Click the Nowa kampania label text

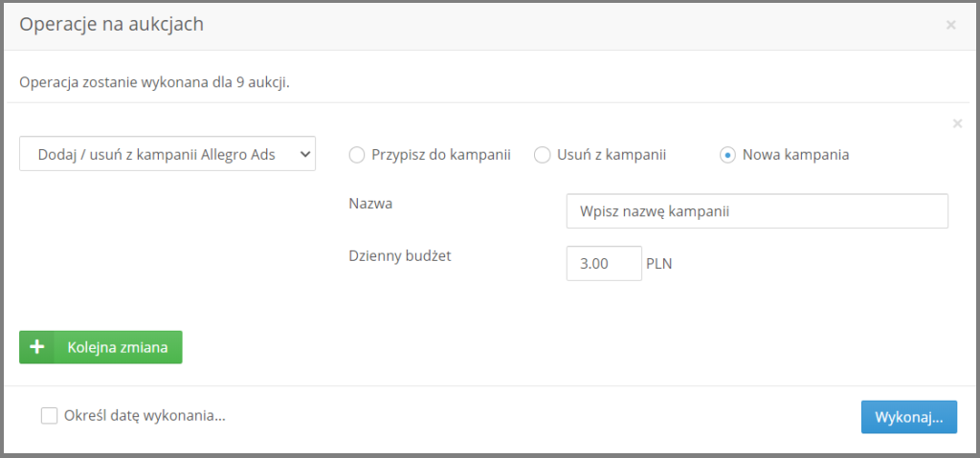795,155
